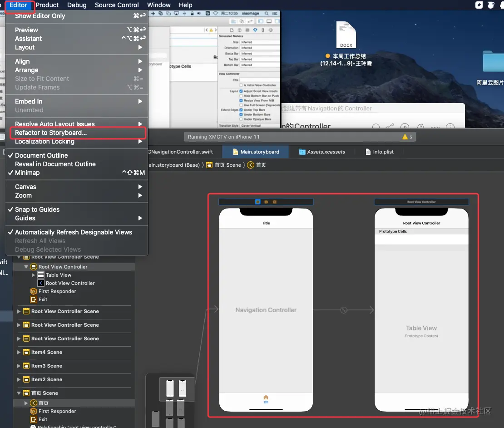Open the Canvas submenu

pos(76,187)
